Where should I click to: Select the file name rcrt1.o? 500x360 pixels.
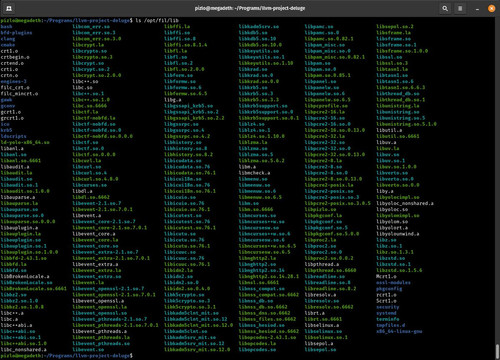(x=386, y=295)
